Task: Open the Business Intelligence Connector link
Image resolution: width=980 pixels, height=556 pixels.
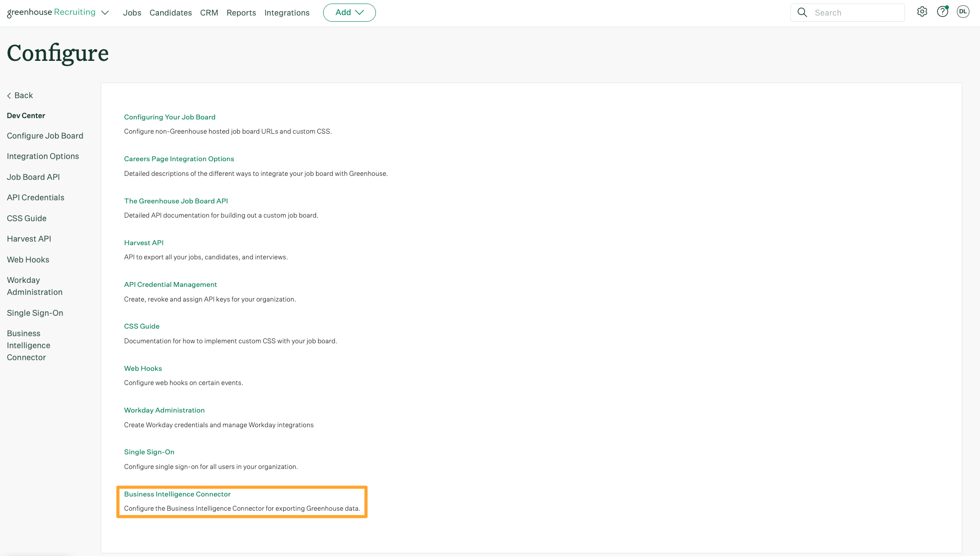Action: tap(177, 493)
